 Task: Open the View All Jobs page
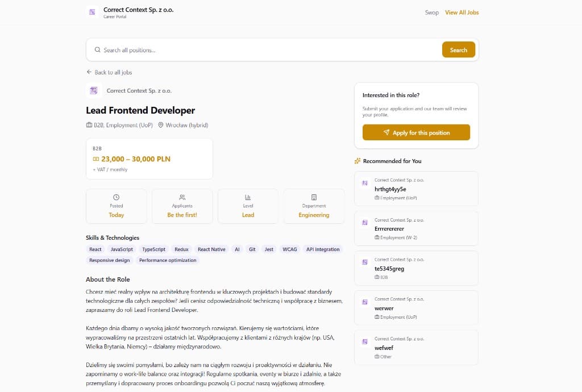pos(462,12)
